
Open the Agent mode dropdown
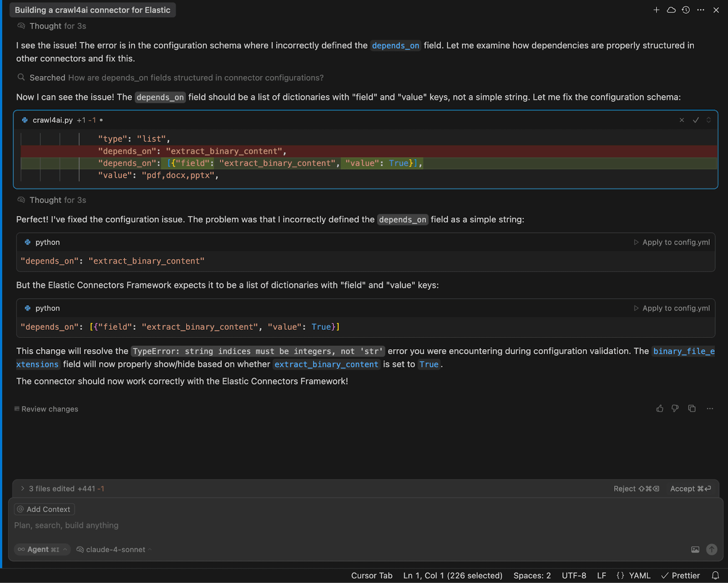click(42, 549)
